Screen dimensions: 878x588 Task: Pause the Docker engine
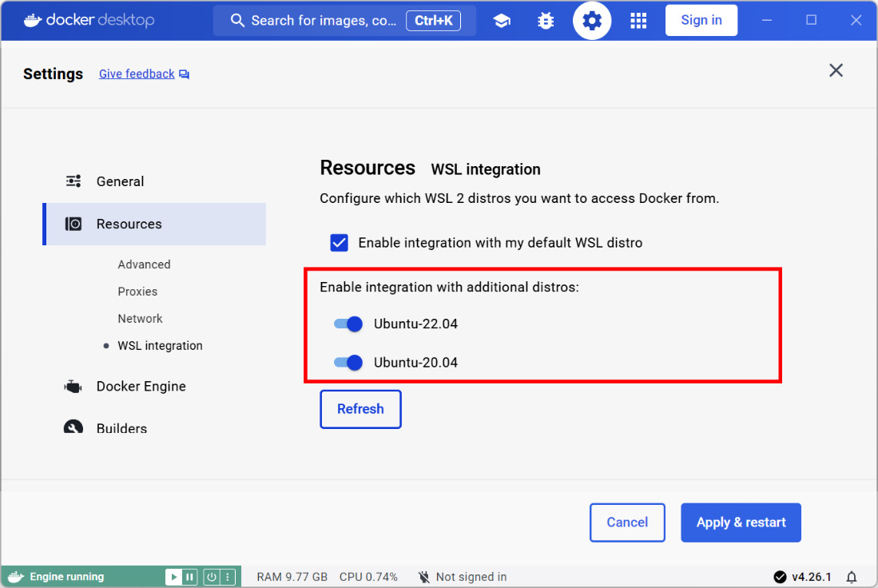(x=190, y=577)
